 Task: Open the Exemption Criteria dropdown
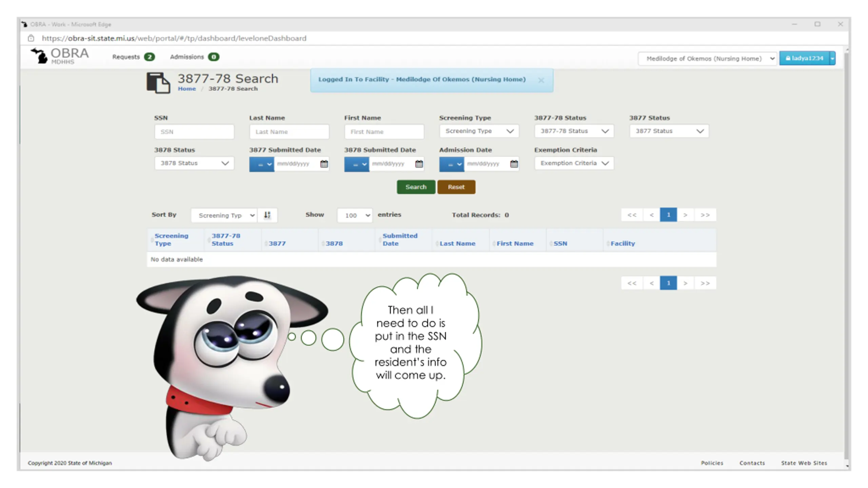coord(574,163)
